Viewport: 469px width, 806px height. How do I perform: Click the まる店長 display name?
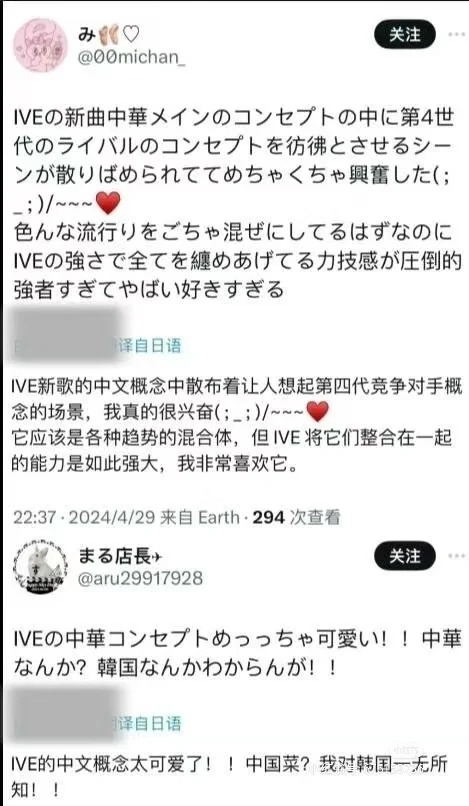point(120,556)
